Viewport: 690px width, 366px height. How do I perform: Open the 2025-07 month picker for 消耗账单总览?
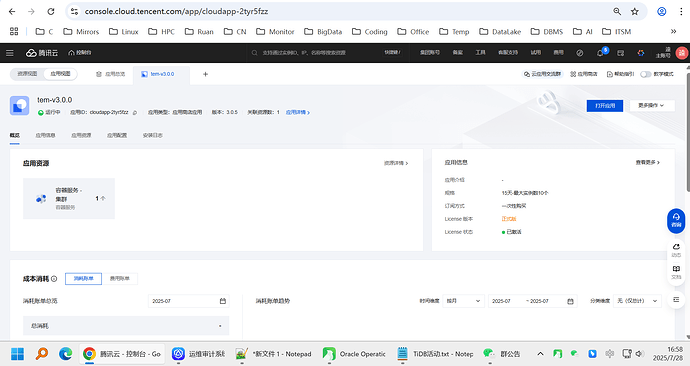[x=188, y=301]
